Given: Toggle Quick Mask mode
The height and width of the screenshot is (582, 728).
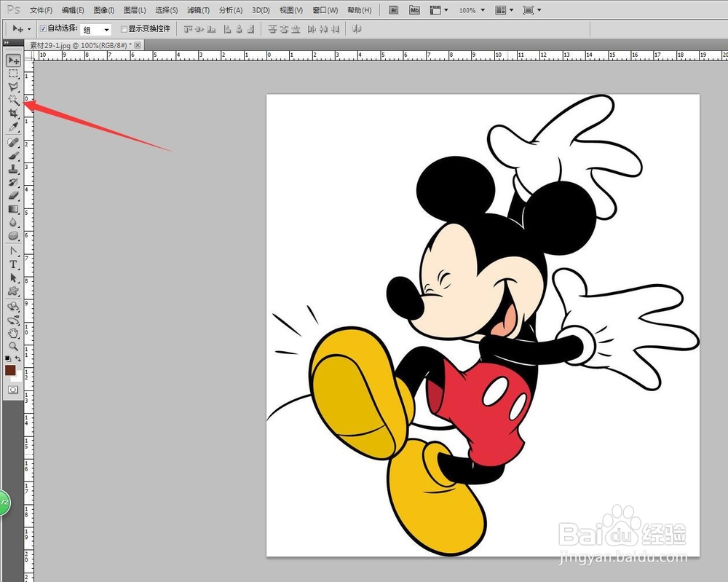Looking at the screenshot, I should [13, 390].
